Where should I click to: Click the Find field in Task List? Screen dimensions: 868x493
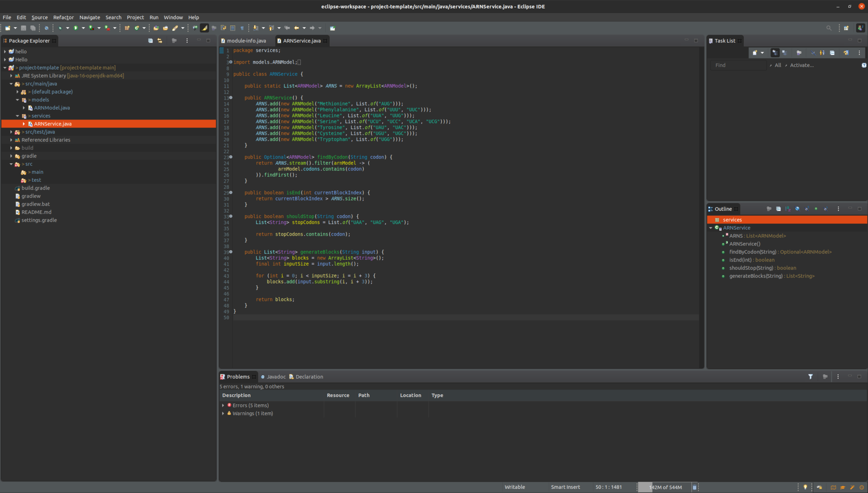tap(737, 65)
